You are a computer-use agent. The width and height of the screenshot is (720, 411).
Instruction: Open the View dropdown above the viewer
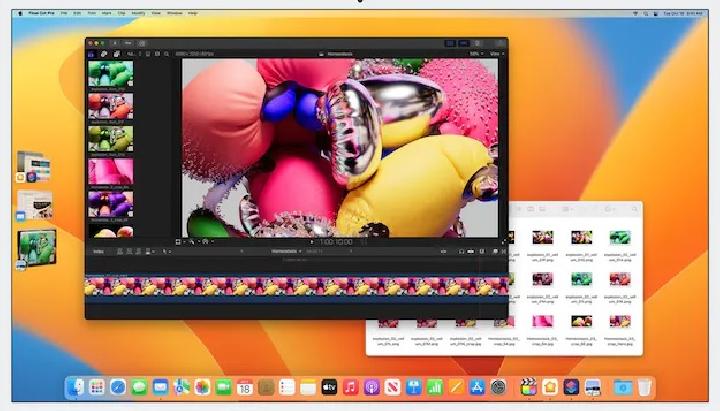[x=494, y=55]
